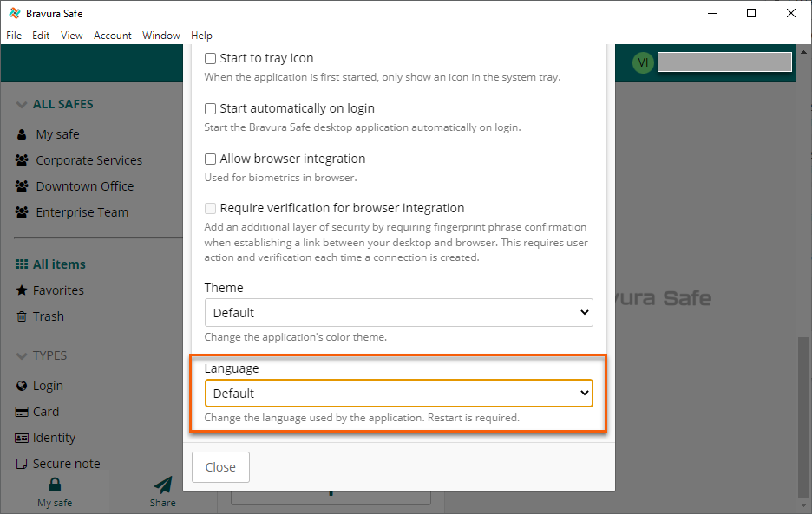
Task: Click the Login globe icon
Action: (x=22, y=386)
